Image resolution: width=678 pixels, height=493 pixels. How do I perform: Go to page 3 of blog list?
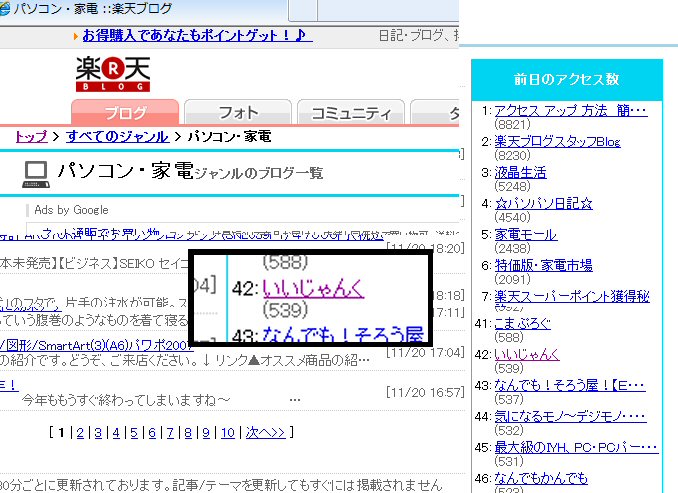98,432
